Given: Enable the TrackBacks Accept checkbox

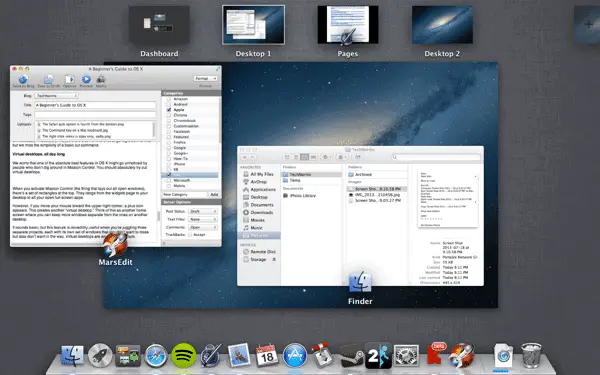Looking at the screenshot, I should 190,235.
